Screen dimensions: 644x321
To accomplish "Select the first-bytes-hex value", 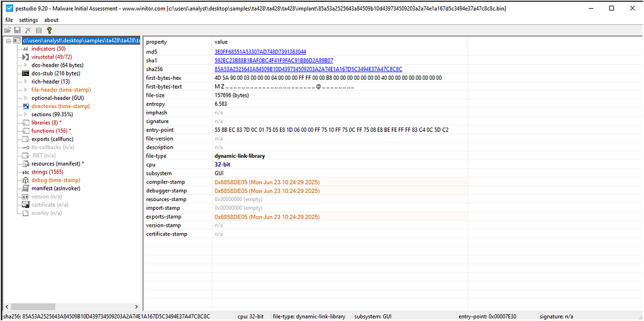I will point(328,78).
